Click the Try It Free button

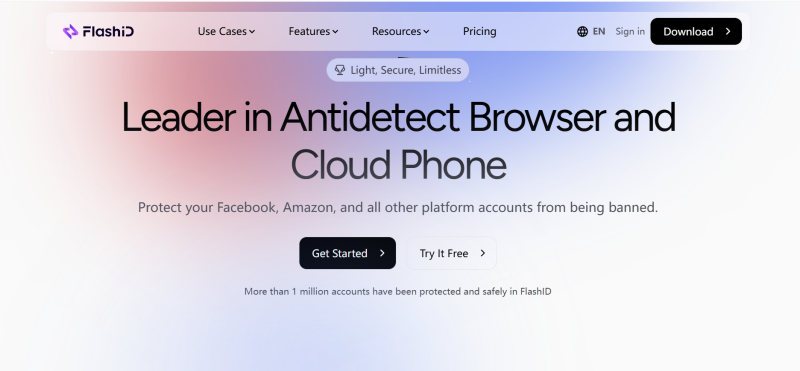451,253
